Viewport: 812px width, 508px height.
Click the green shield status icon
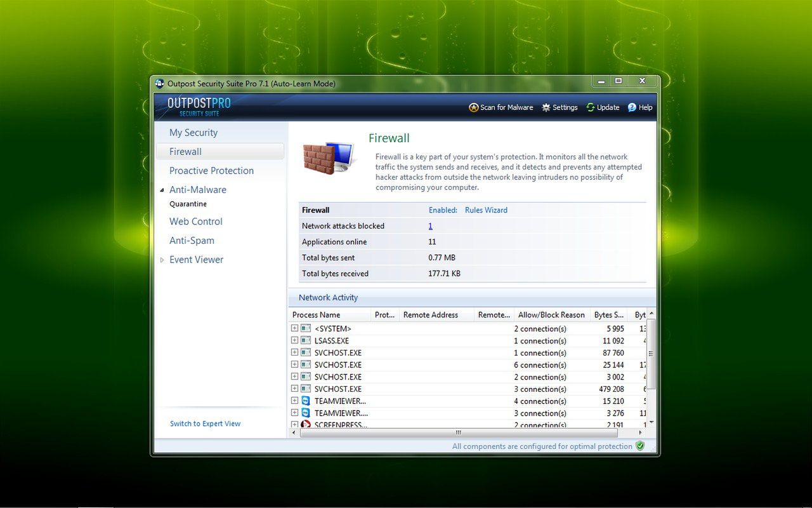point(640,446)
